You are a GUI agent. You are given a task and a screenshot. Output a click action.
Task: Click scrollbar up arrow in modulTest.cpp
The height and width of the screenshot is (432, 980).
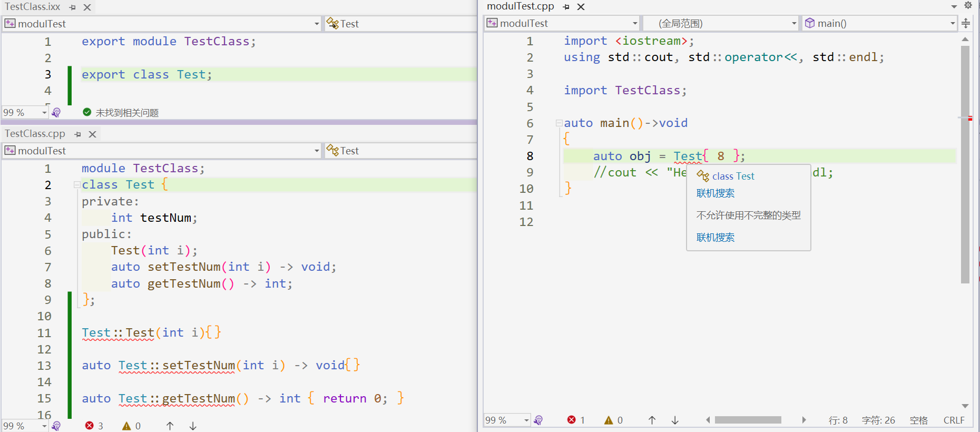pos(965,39)
